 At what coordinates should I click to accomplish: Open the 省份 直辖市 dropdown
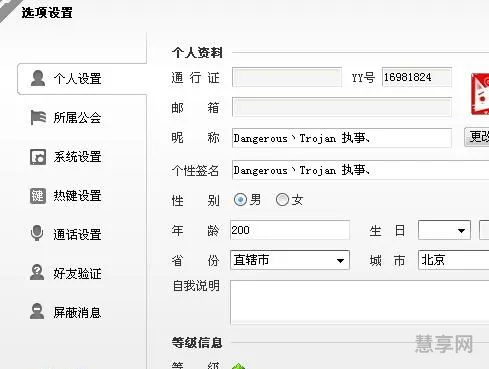click(290, 260)
